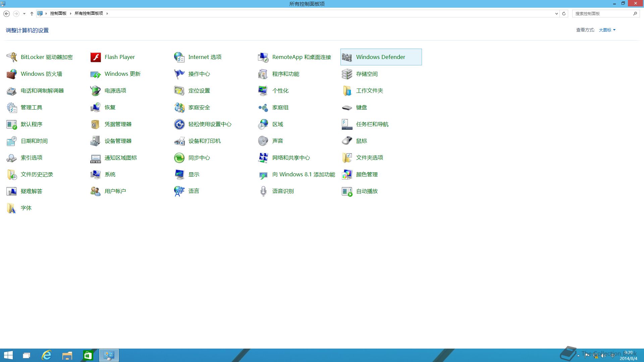Expand address bar history dropdown arrow

tap(556, 14)
